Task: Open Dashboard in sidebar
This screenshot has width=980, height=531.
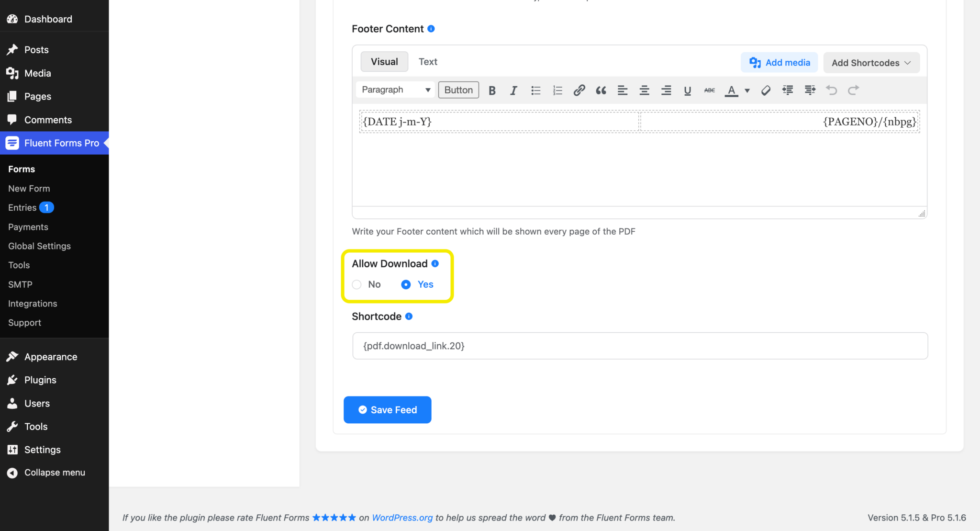Action: click(54, 19)
